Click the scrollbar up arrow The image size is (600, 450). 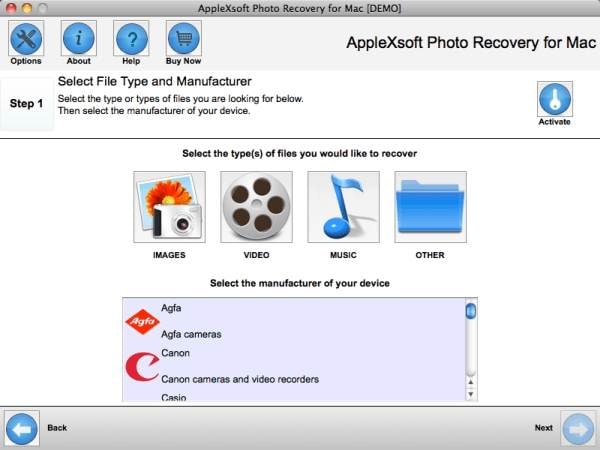[471, 382]
